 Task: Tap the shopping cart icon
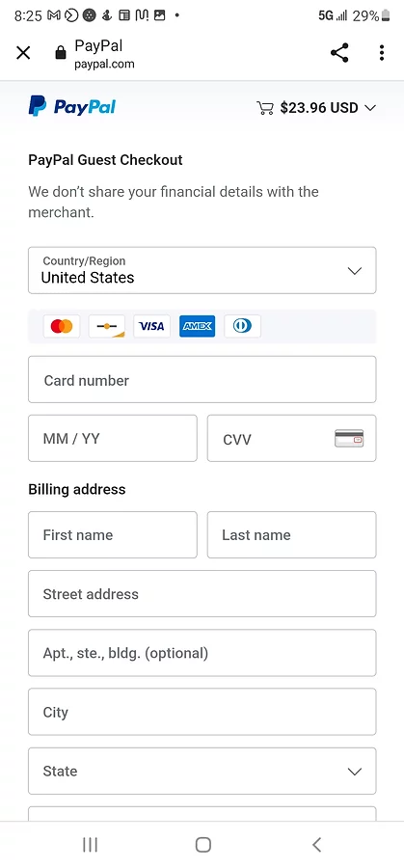(x=265, y=107)
